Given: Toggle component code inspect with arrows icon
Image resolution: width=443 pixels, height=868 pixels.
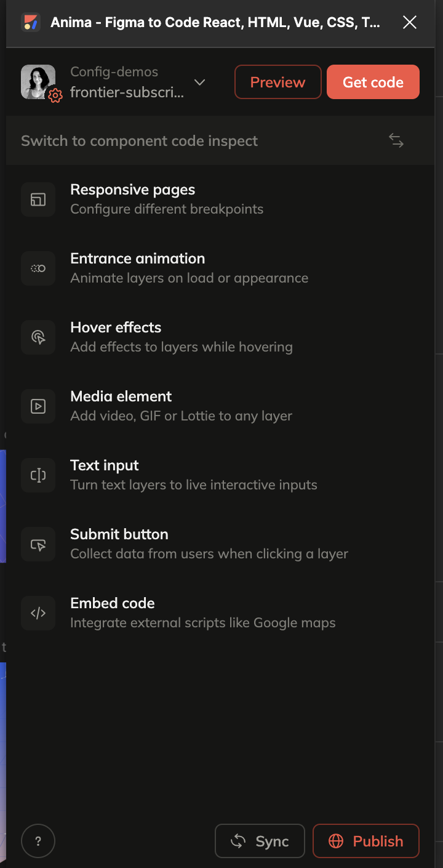Looking at the screenshot, I should (x=396, y=140).
